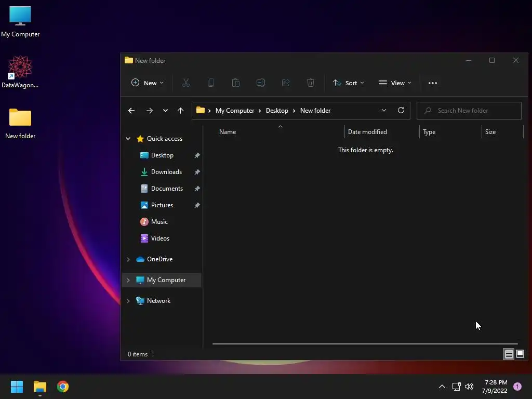Select OneDrive in navigation pane
This screenshot has width=532, height=399.
[x=159, y=259]
